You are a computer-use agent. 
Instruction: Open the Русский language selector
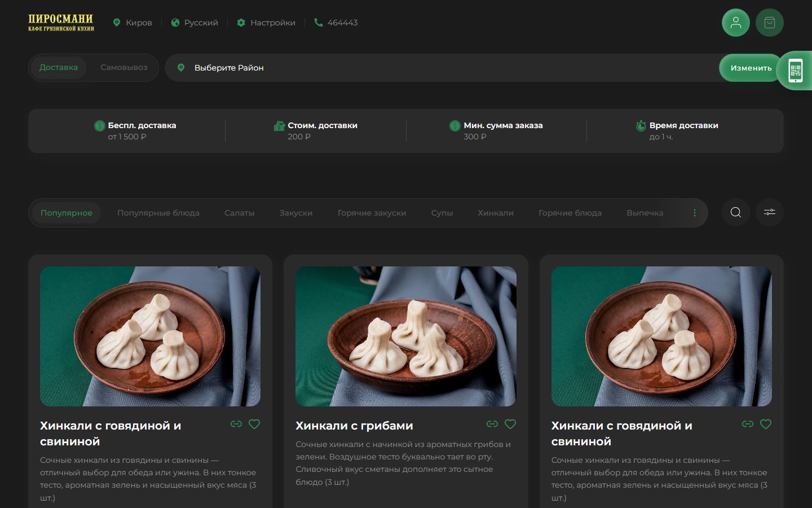(x=195, y=23)
